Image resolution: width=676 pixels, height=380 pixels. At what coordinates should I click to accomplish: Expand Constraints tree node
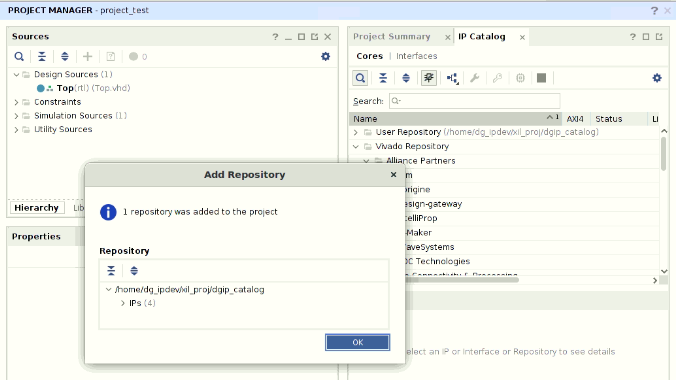coord(16,102)
